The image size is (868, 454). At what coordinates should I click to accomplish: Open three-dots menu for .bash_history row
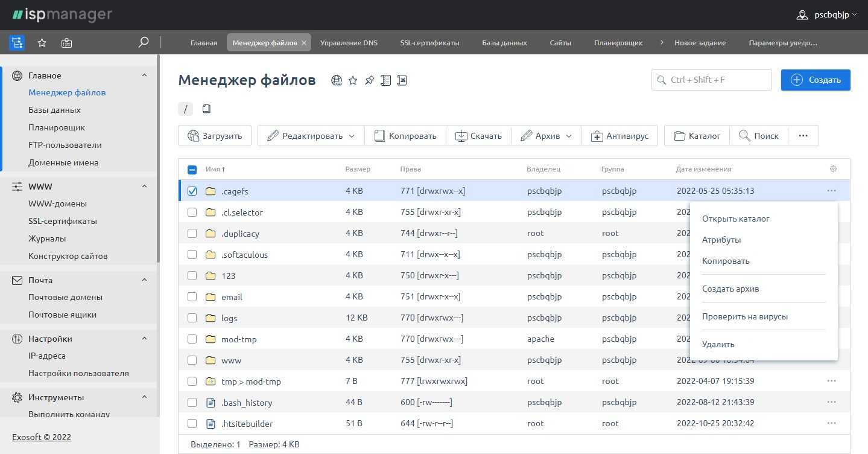(x=831, y=402)
